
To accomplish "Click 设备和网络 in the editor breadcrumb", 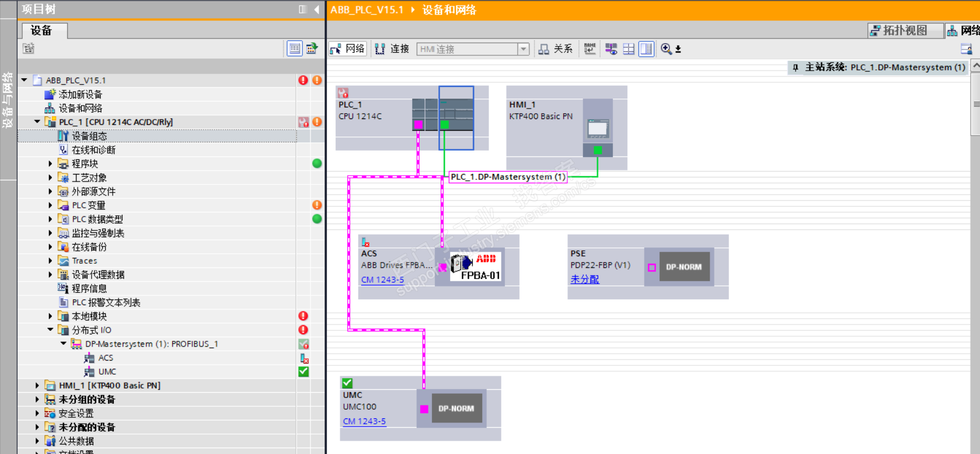I will (449, 10).
